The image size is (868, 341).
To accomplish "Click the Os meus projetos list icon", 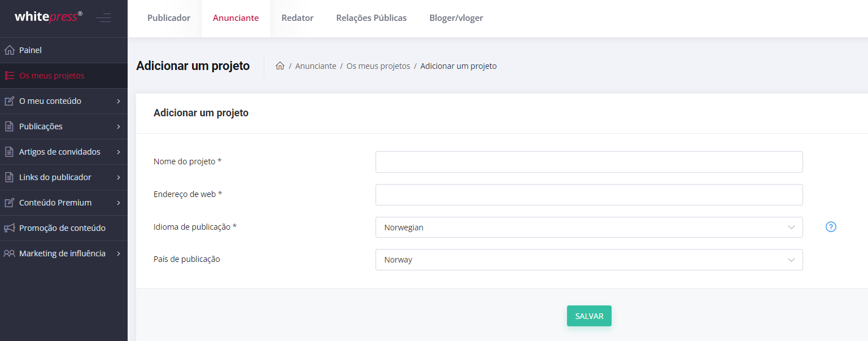I will tap(9, 76).
